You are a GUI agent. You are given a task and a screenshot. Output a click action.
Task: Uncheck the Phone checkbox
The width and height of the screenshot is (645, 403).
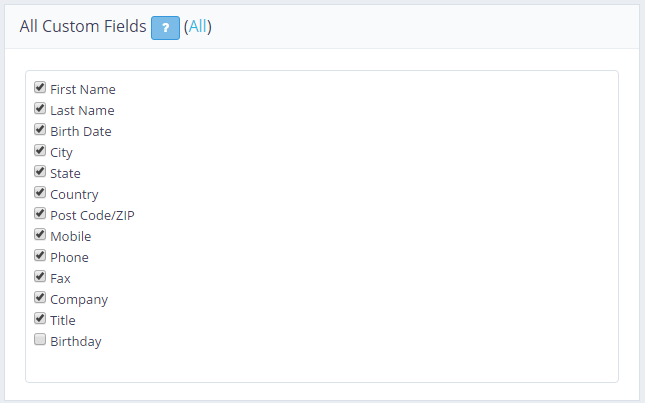click(x=40, y=256)
